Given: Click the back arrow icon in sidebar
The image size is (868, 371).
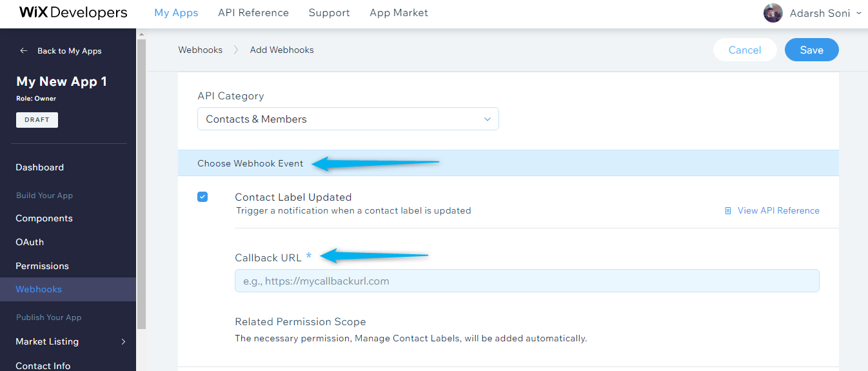Looking at the screenshot, I should coord(24,51).
